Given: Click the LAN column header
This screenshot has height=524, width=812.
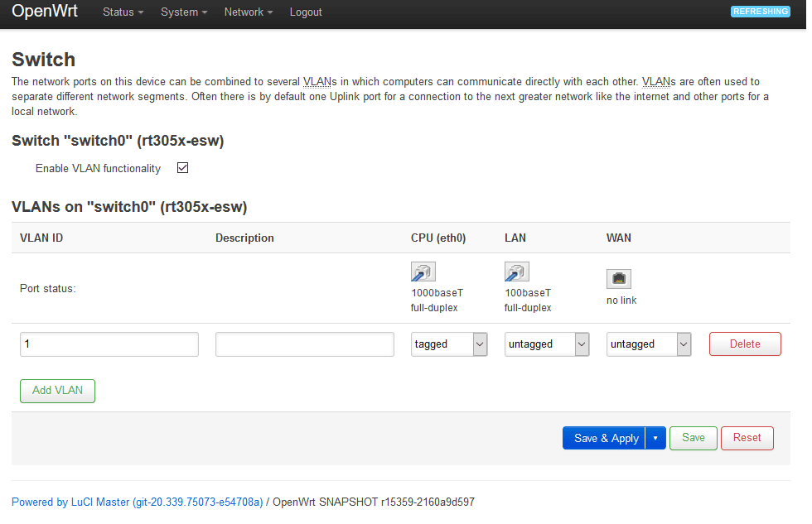Looking at the screenshot, I should coord(515,238).
